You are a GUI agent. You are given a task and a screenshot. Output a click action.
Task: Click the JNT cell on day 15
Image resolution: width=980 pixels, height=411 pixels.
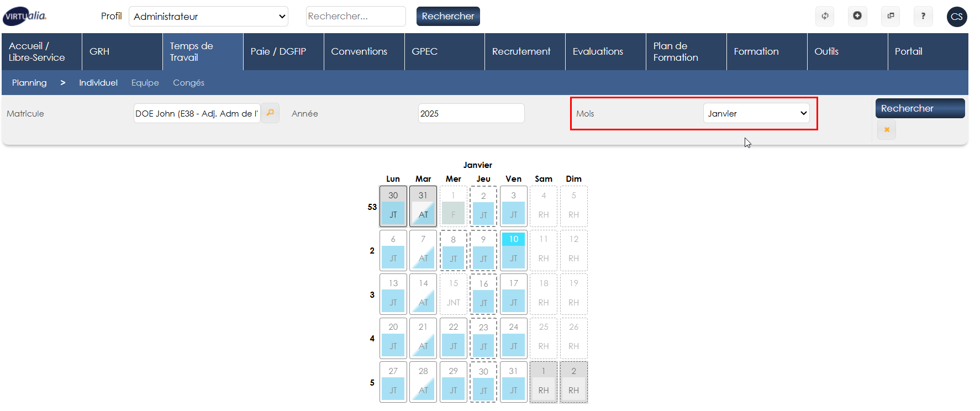click(x=453, y=302)
